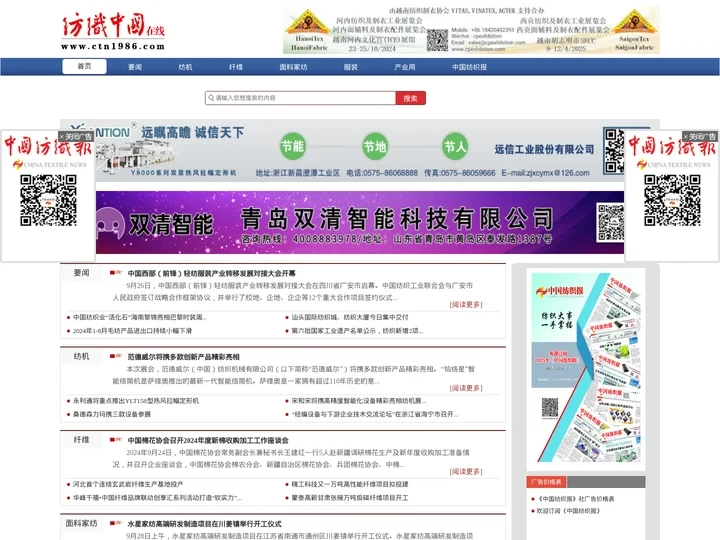Screen dimensions: 720x540
Task: Open article 河北首个连续玄武岩纤维生产基地投产
Action: (x=128, y=484)
